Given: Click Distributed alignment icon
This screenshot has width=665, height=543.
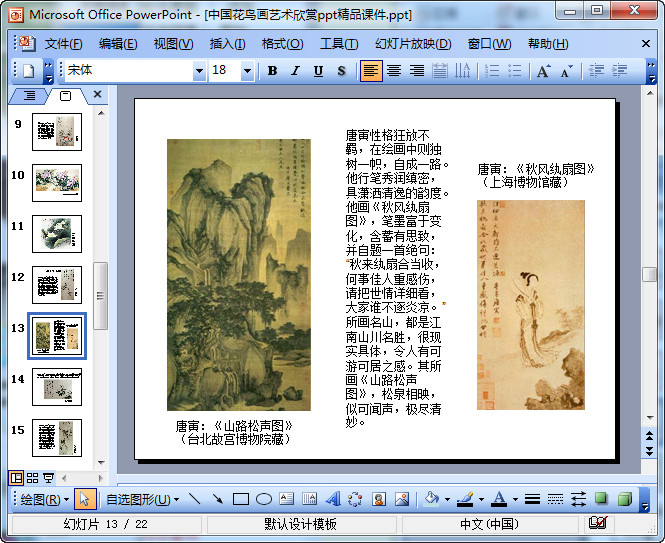Looking at the screenshot, I should pyautogui.click(x=440, y=71).
